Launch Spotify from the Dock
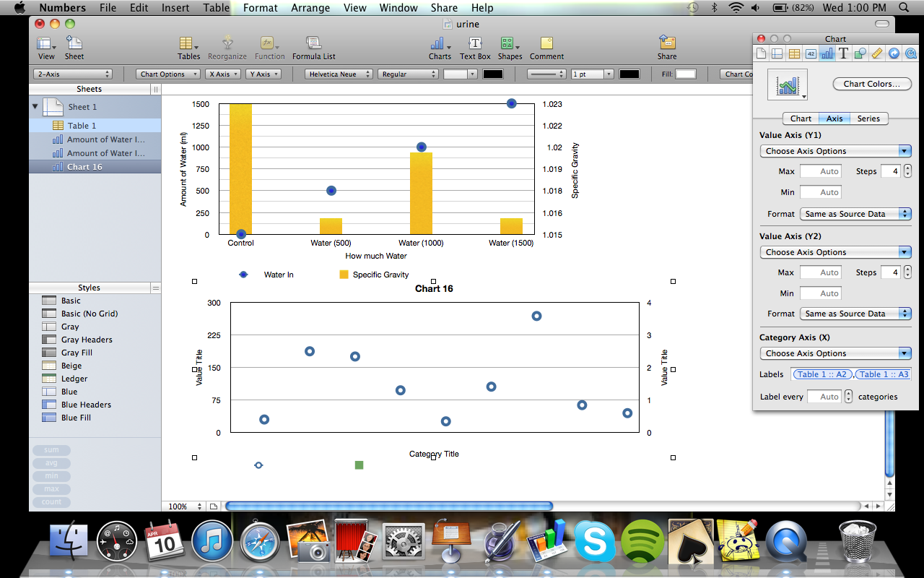 (642, 541)
